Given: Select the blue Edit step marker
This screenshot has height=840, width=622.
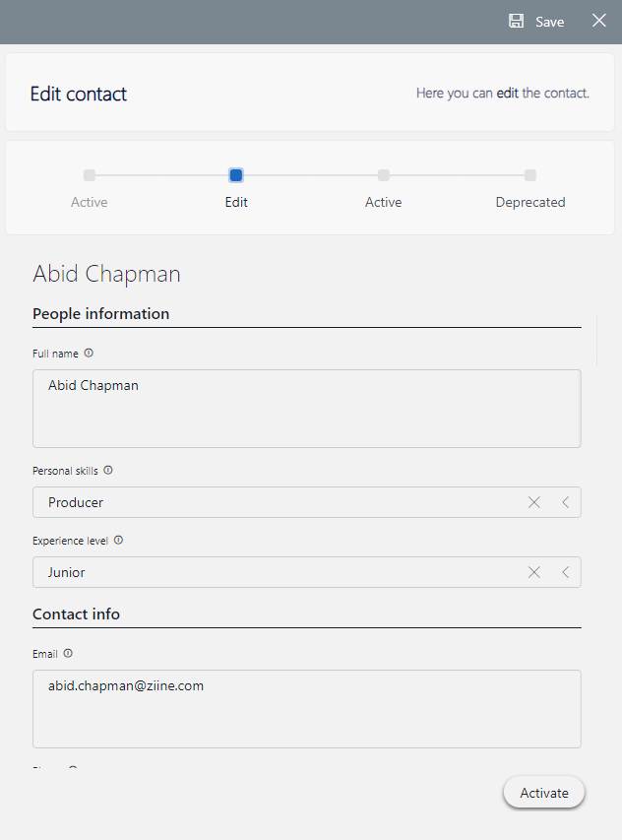Looking at the screenshot, I should (x=236, y=175).
